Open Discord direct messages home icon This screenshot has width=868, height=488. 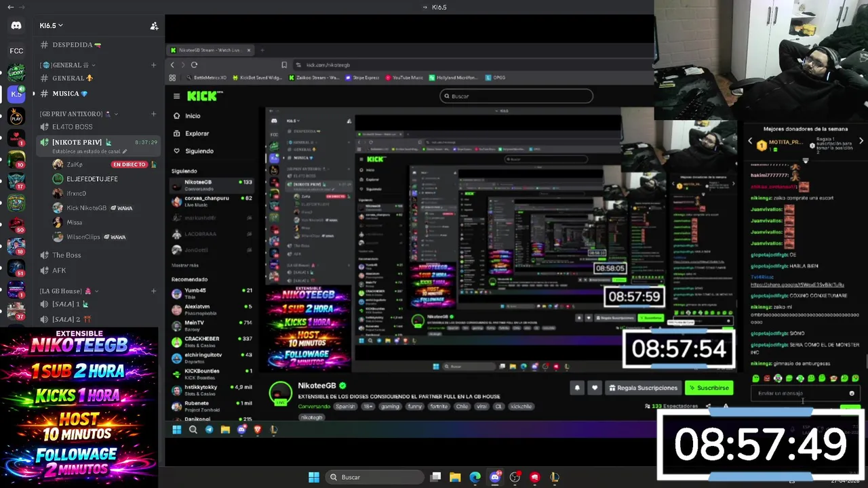[x=16, y=26]
